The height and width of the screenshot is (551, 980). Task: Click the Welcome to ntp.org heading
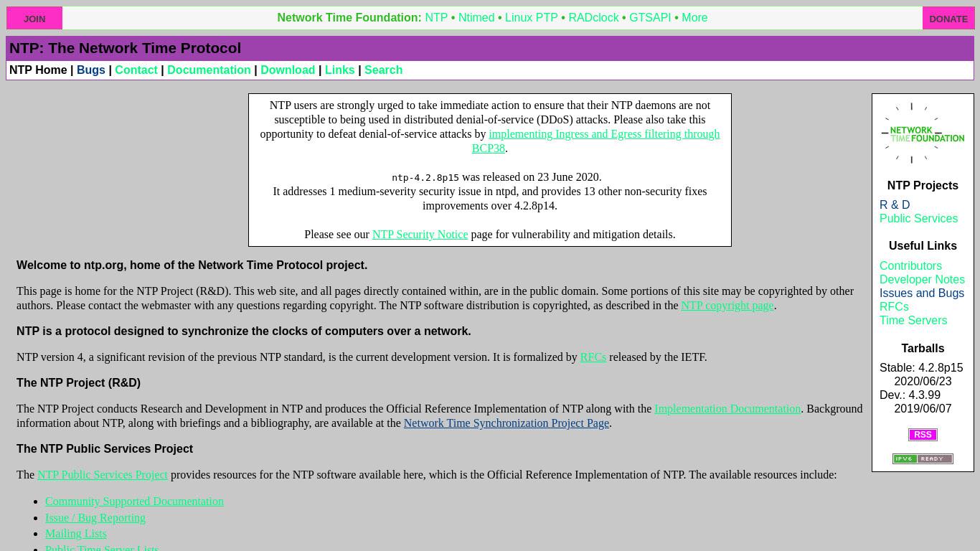pos(192,265)
